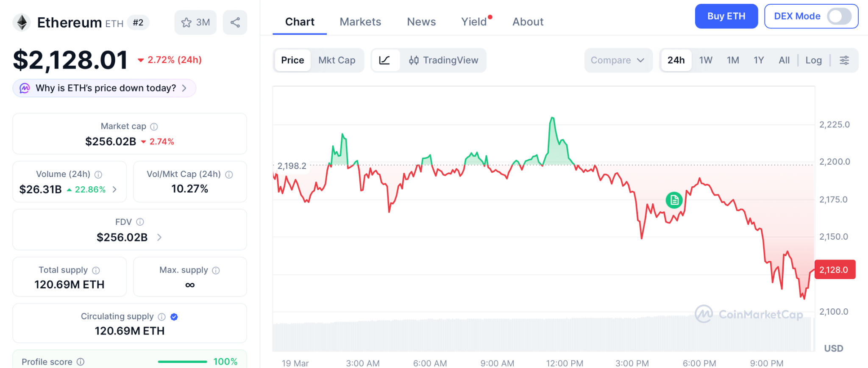Viewport: 868px width, 368px height.
Task: Click the Circulating supply verified badge
Action: (174, 317)
